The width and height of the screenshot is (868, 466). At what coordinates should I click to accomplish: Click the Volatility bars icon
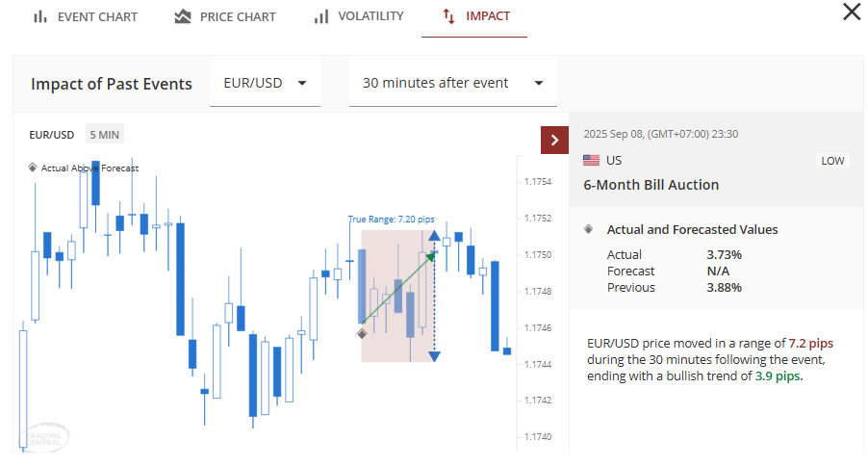click(x=321, y=16)
